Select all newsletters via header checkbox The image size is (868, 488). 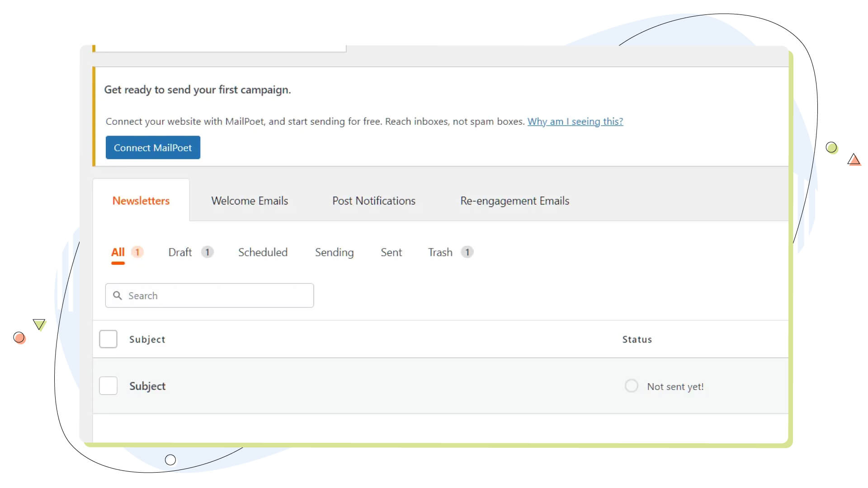coord(108,339)
